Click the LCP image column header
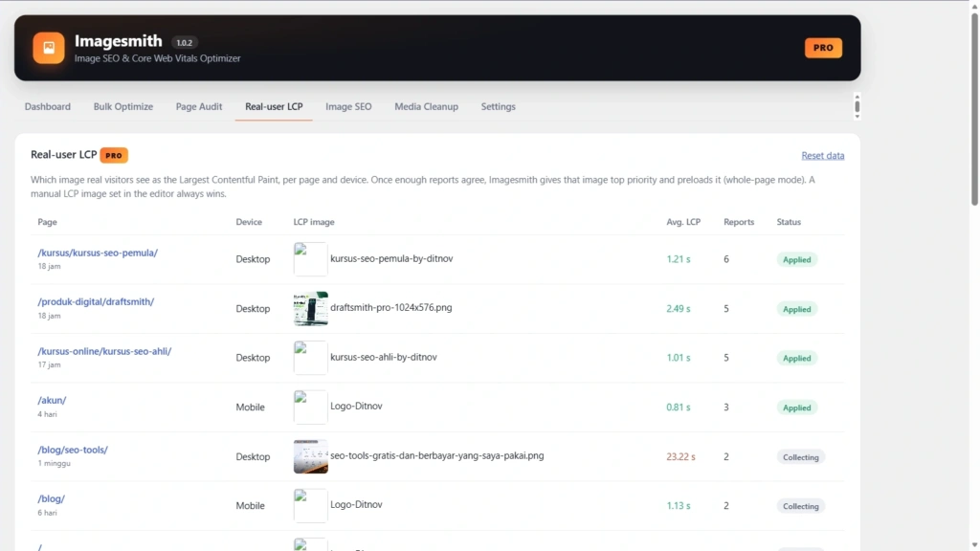 [314, 222]
